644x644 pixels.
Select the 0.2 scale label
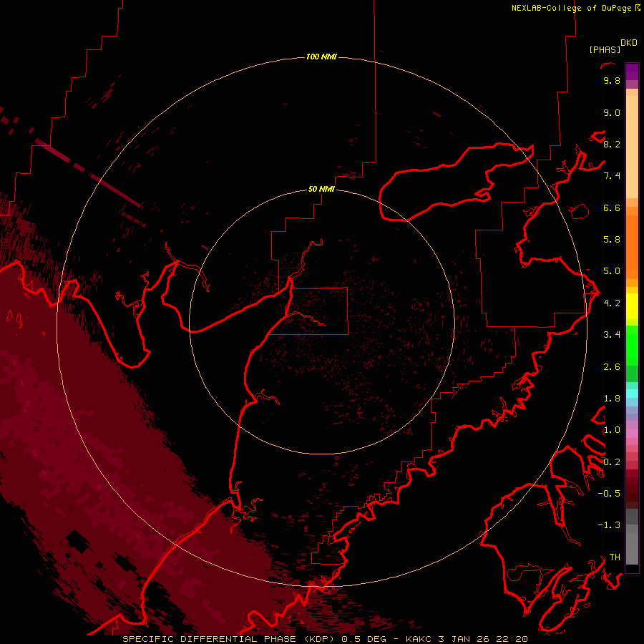pos(612,462)
